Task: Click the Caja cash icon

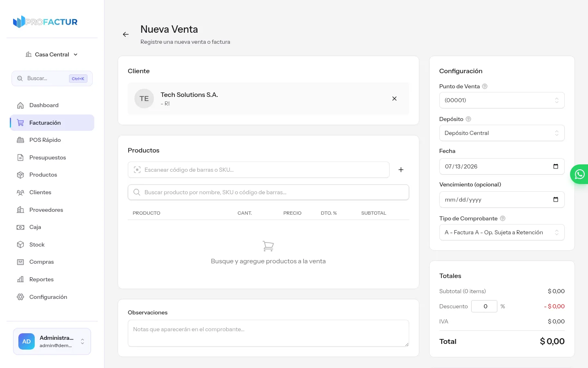Action: point(20,227)
